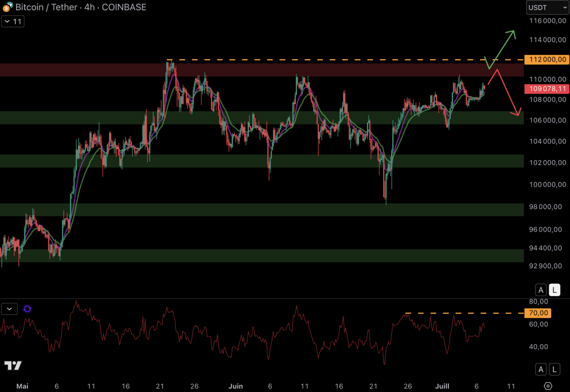570x392 pixels.
Task: Select the current price label 109 078,11
Action: point(547,89)
